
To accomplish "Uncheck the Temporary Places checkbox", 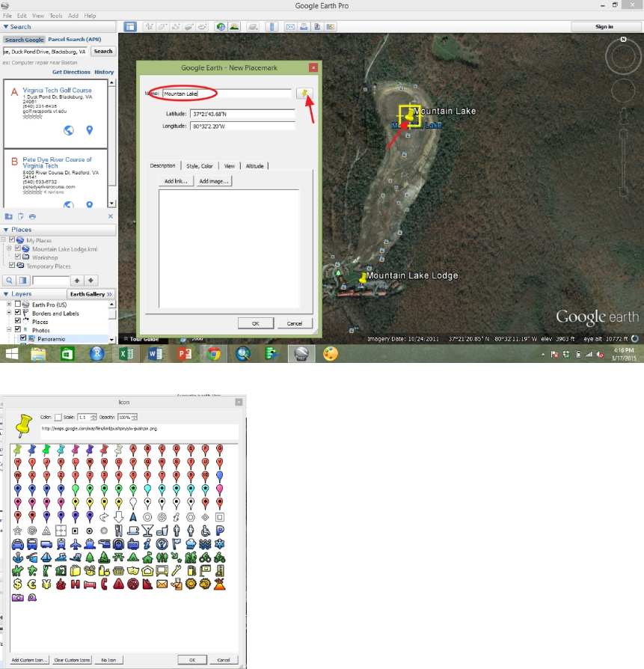I will tap(12, 266).
